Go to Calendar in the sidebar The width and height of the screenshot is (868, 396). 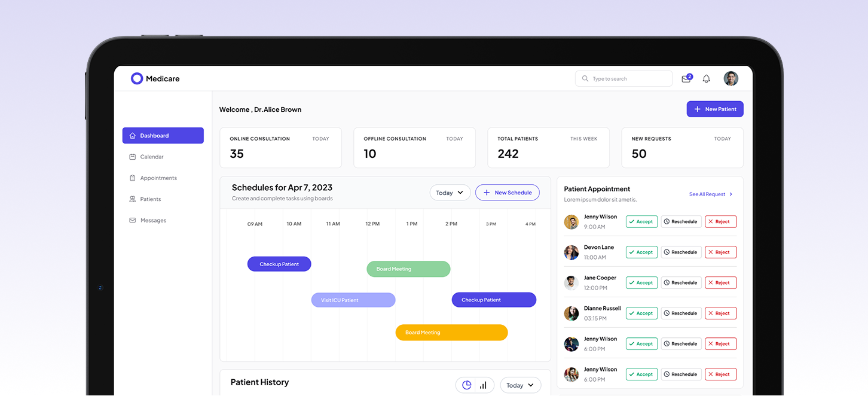(x=151, y=157)
